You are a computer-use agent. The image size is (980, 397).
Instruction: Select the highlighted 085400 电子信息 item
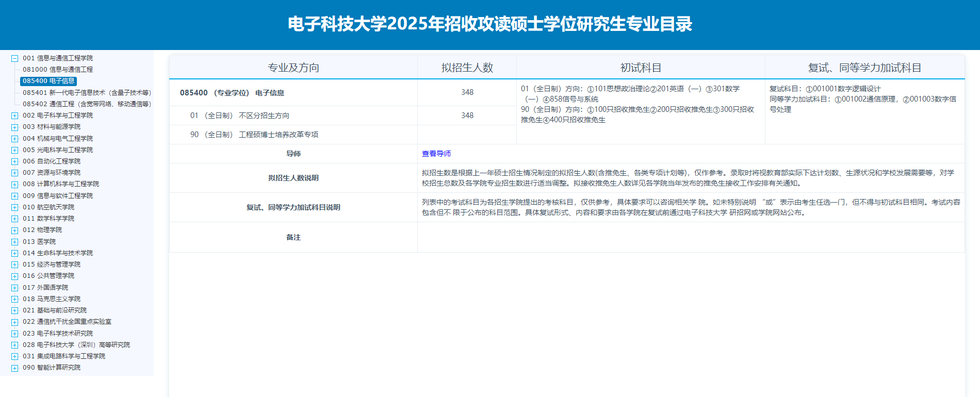[48, 81]
